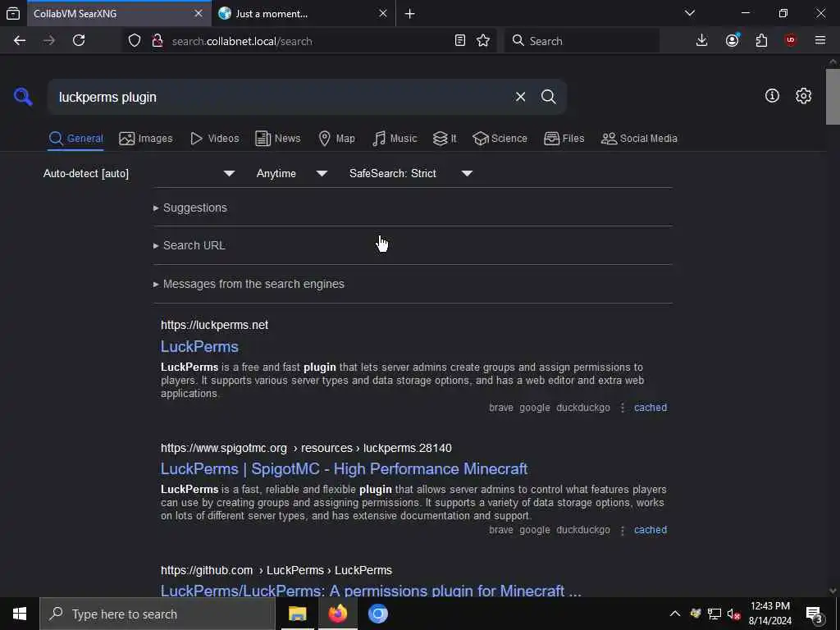Open the Firefox account icon
This screenshot has height=630, width=840.
coord(733,41)
